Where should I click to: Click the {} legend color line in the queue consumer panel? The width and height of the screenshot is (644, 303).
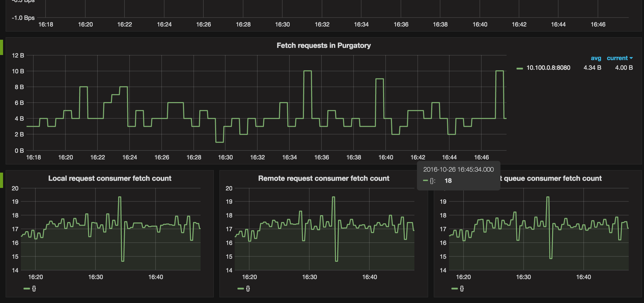pyautogui.click(x=455, y=288)
